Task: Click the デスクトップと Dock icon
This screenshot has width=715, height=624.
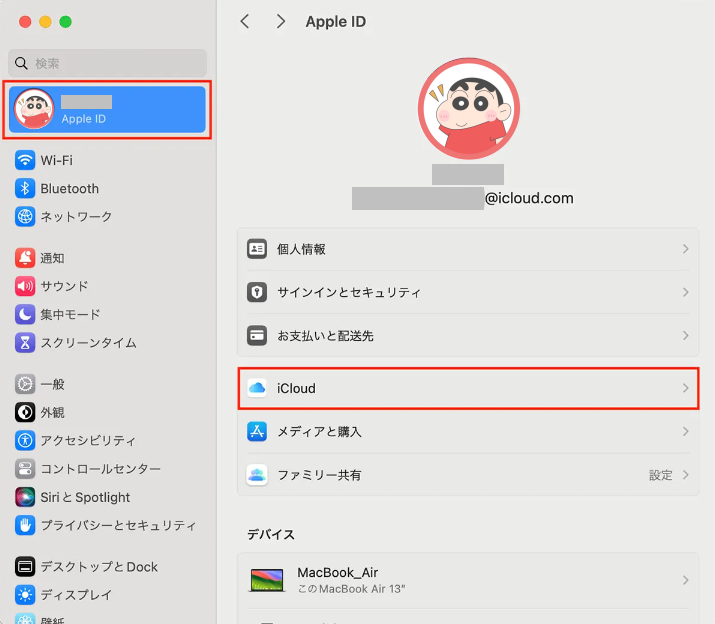Action: tap(25, 567)
